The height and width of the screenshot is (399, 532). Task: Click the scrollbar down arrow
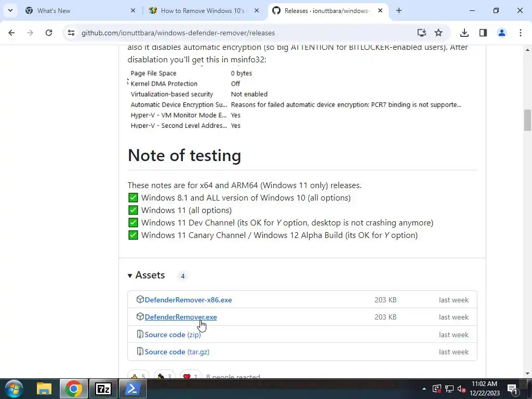click(x=527, y=374)
